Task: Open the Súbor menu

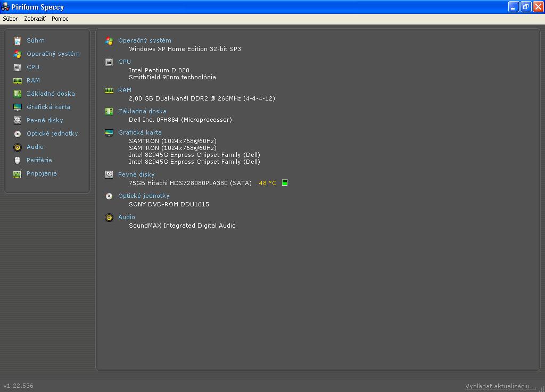Action: (10, 19)
